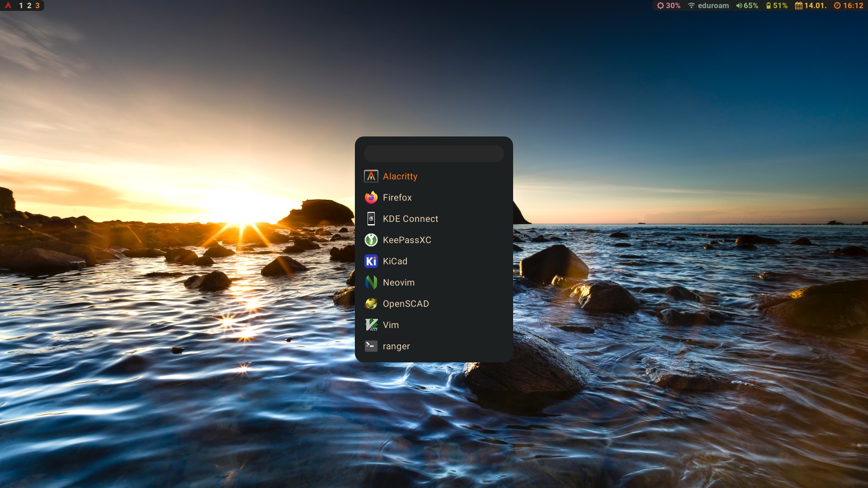Image resolution: width=868 pixels, height=488 pixels.
Task: Switch to workspace 3
Action: pyautogui.click(x=38, y=5)
